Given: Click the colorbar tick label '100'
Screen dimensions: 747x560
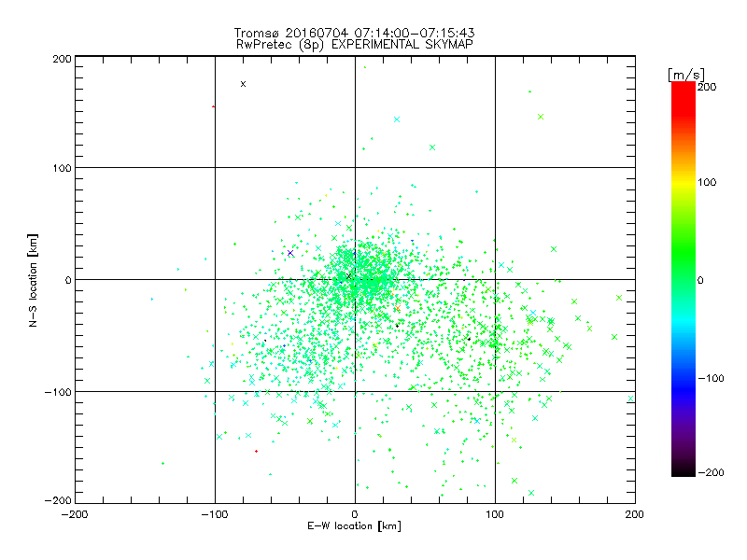Looking at the screenshot, I should point(707,182).
